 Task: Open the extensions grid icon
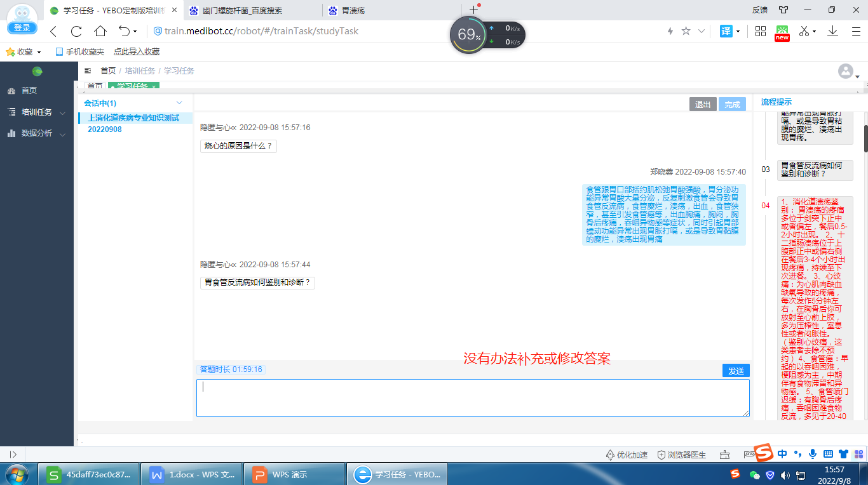click(x=761, y=31)
